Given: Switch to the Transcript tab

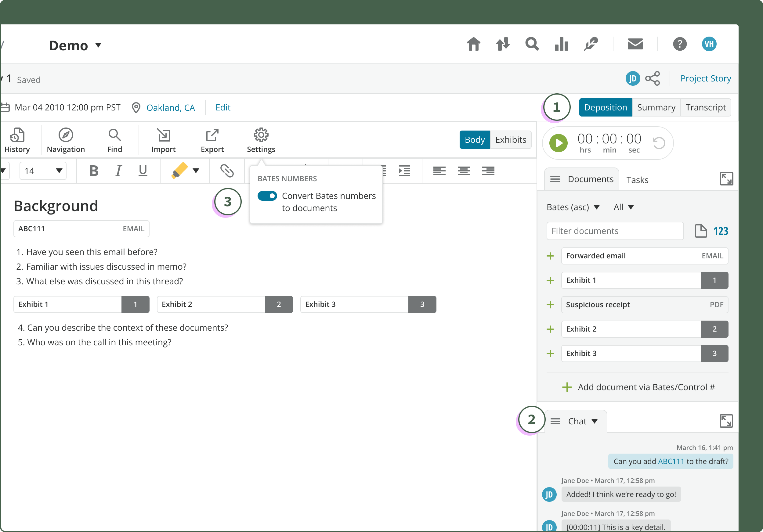Looking at the screenshot, I should pyautogui.click(x=705, y=108).
